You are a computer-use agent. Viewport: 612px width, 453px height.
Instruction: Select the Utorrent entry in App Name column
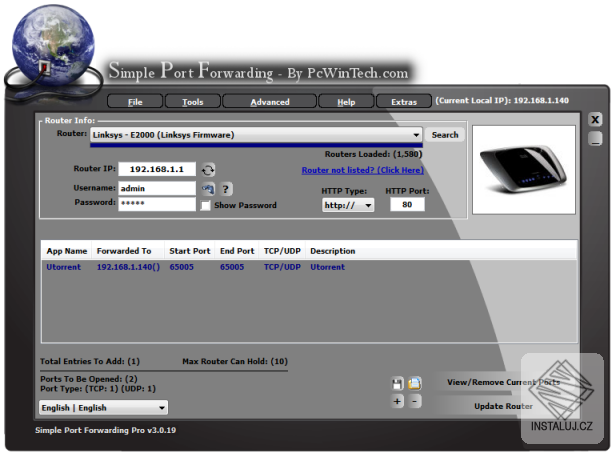coord(64,267)
